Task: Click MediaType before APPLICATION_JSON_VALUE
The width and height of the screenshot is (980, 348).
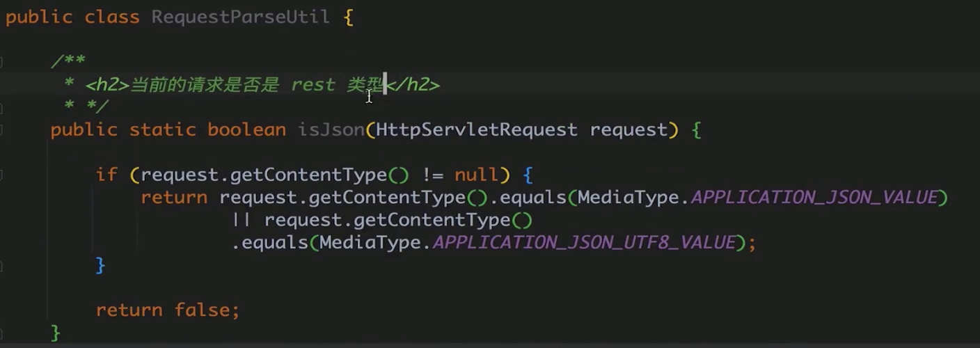Action: tap(629, 197)
